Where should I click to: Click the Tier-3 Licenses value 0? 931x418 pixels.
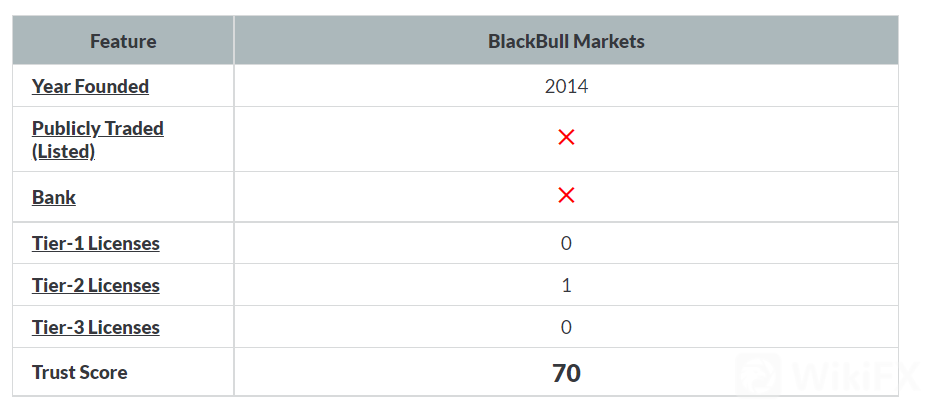pyautogui.click(x=566, y=328)
